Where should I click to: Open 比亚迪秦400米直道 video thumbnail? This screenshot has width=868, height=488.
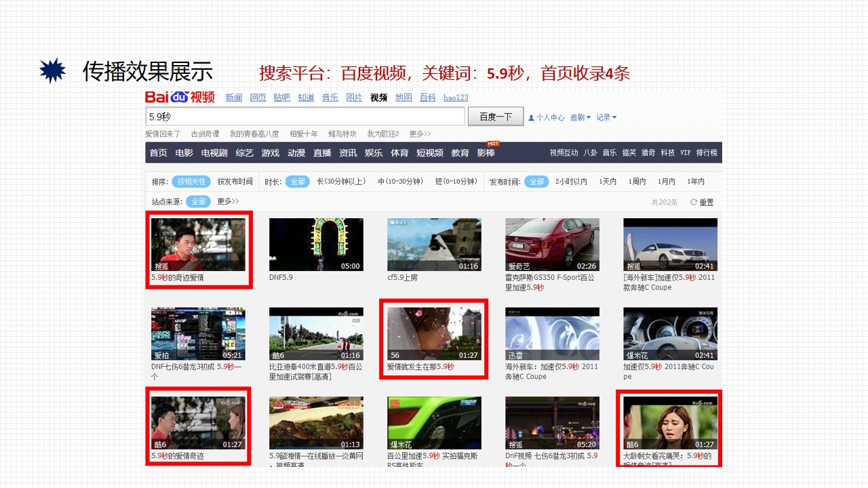click(316, 334)
